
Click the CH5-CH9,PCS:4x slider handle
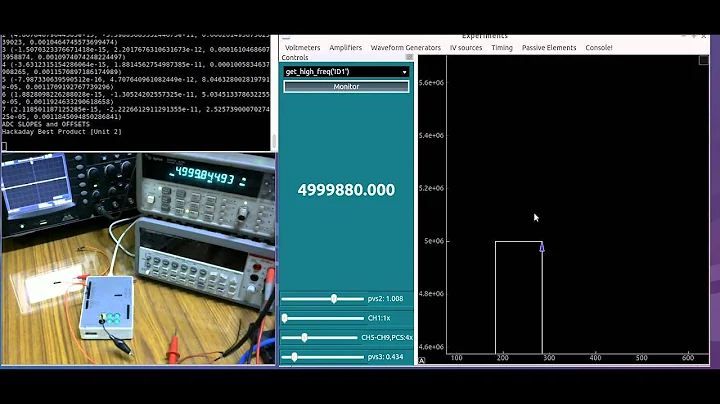tap(304, 338)
